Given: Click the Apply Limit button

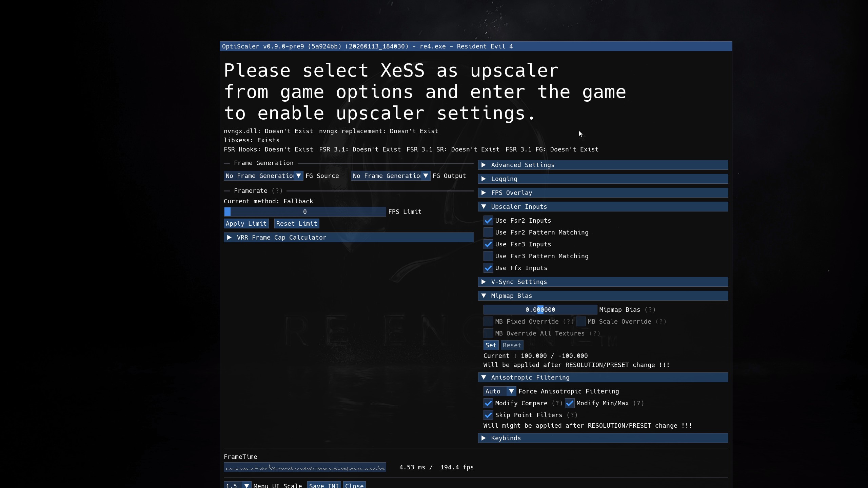Looking at the screenshot, I should click(x=246, y=224).
